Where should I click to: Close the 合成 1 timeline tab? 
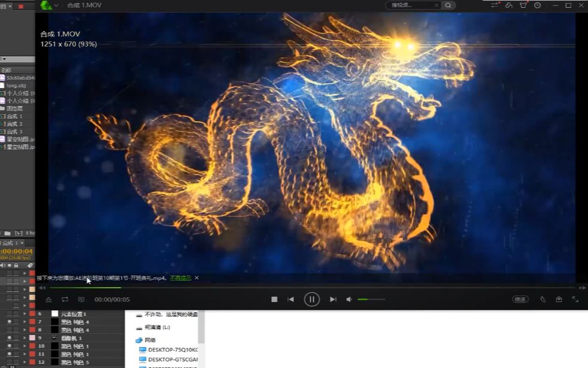(x=22, y=243)
